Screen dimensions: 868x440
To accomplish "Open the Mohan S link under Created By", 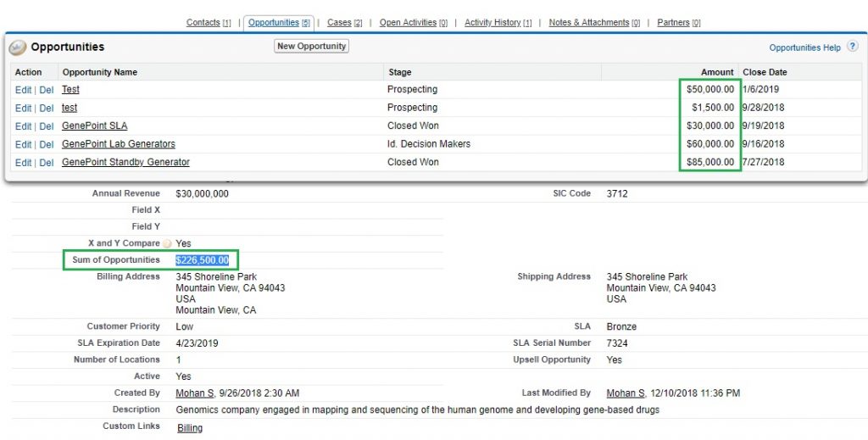I will click(195, 393).
